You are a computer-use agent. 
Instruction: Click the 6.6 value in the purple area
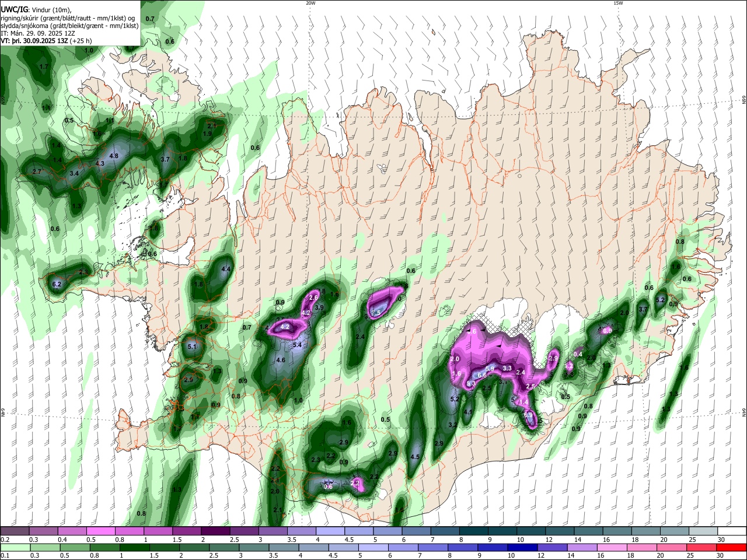482,376
